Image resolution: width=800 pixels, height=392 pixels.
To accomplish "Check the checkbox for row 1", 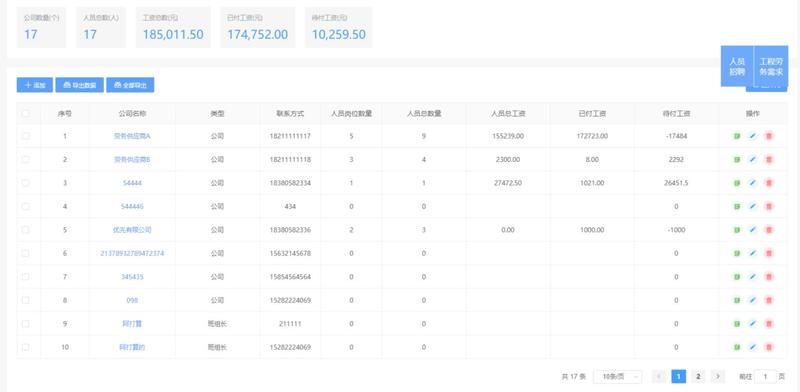I will (x=26, y=136).
